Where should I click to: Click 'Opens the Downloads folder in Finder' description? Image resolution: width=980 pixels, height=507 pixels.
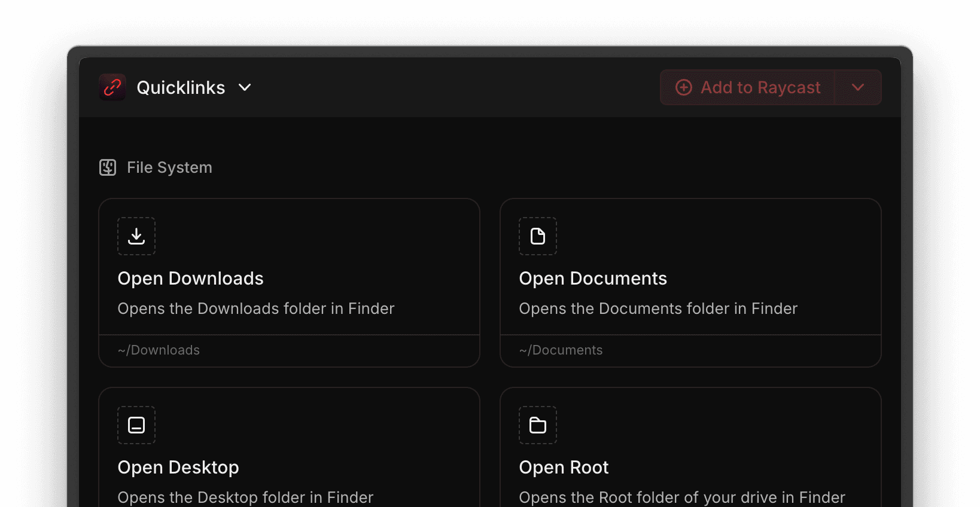coord(256,309)
